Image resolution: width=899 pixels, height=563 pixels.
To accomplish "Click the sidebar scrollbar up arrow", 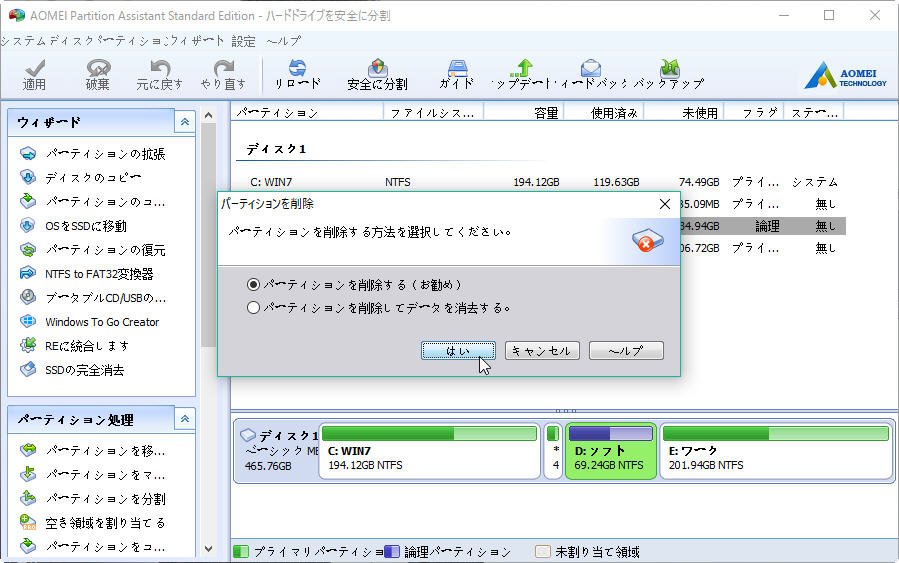I will click(x=209, y=116).
